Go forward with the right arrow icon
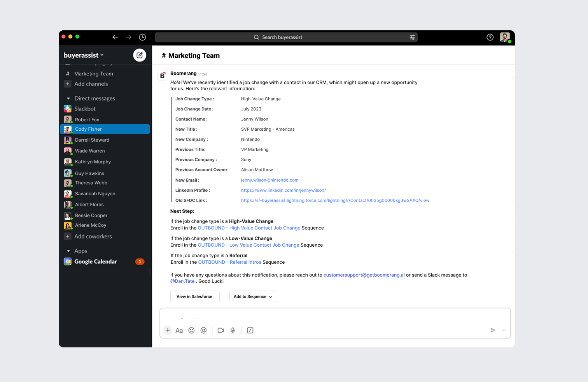 point(129,37)
